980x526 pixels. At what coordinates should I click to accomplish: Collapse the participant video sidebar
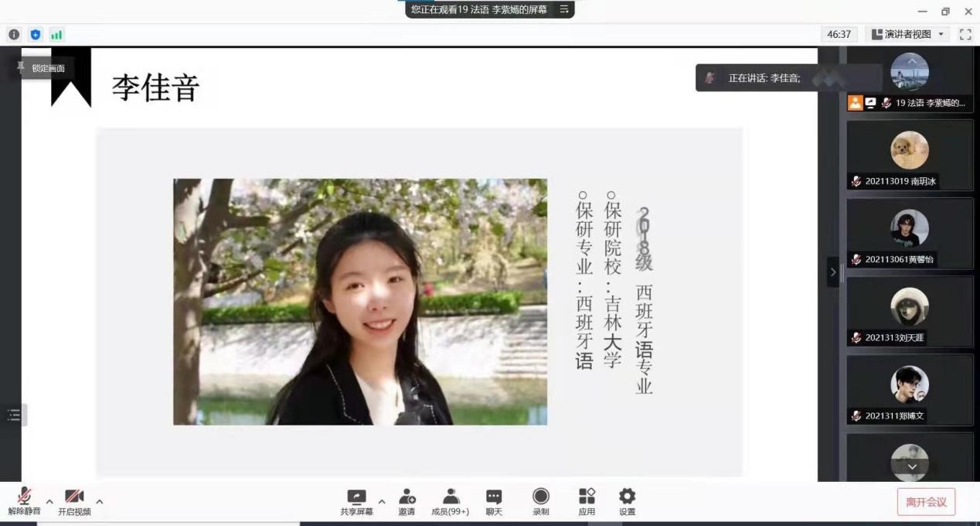tap(832, 272)
